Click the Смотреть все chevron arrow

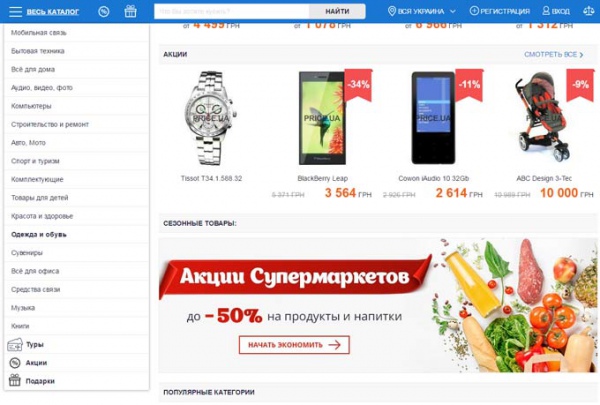pos(582,55)
